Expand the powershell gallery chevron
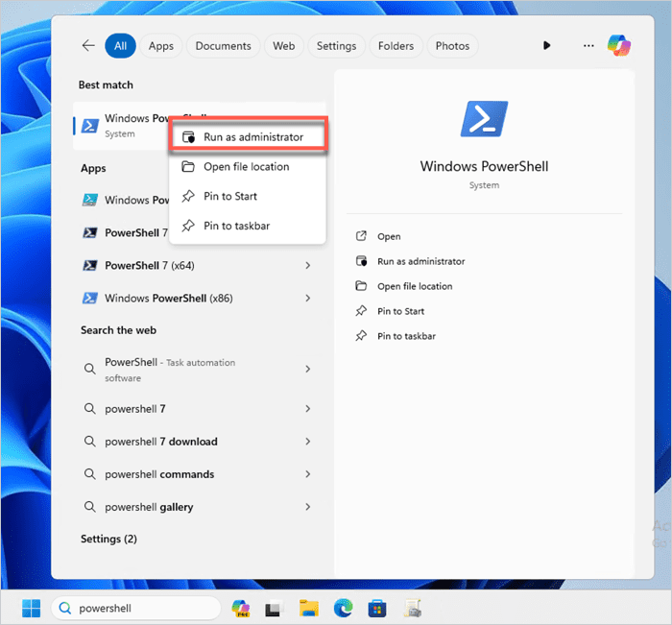 point(308,507)
